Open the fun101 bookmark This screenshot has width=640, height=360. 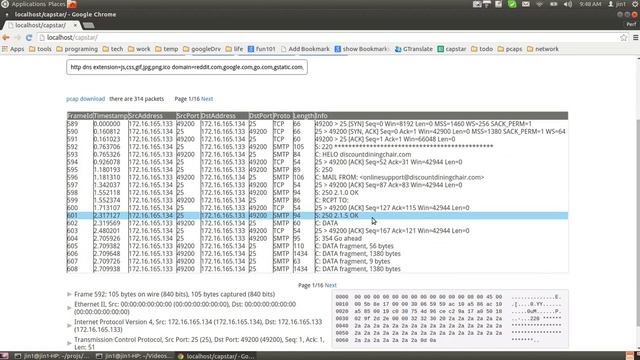tap(262, 49)
